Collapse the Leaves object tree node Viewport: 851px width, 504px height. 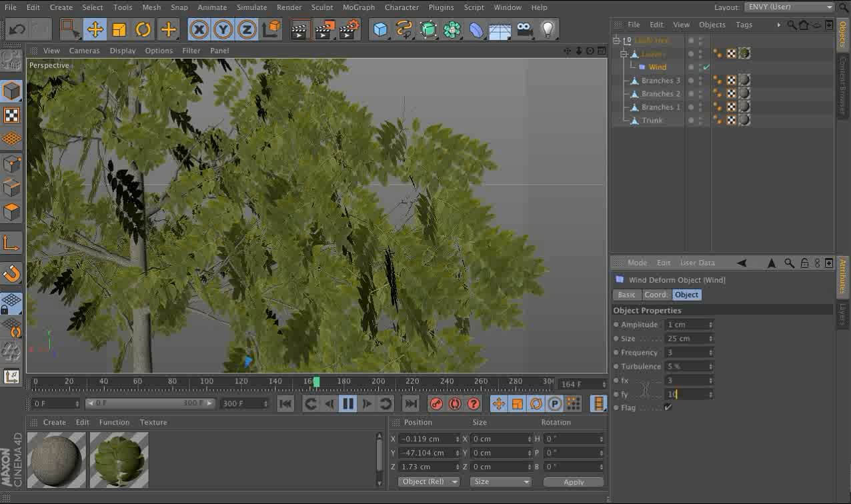tap(624, 54)
